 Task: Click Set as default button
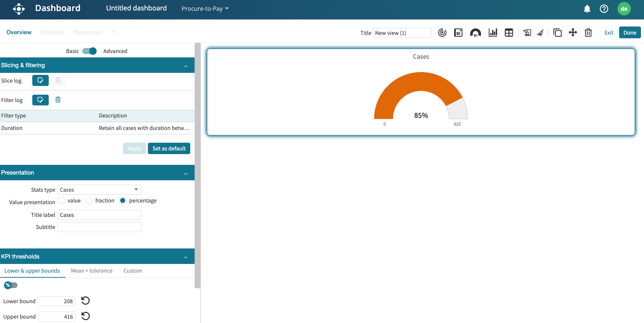pos(169,148)
